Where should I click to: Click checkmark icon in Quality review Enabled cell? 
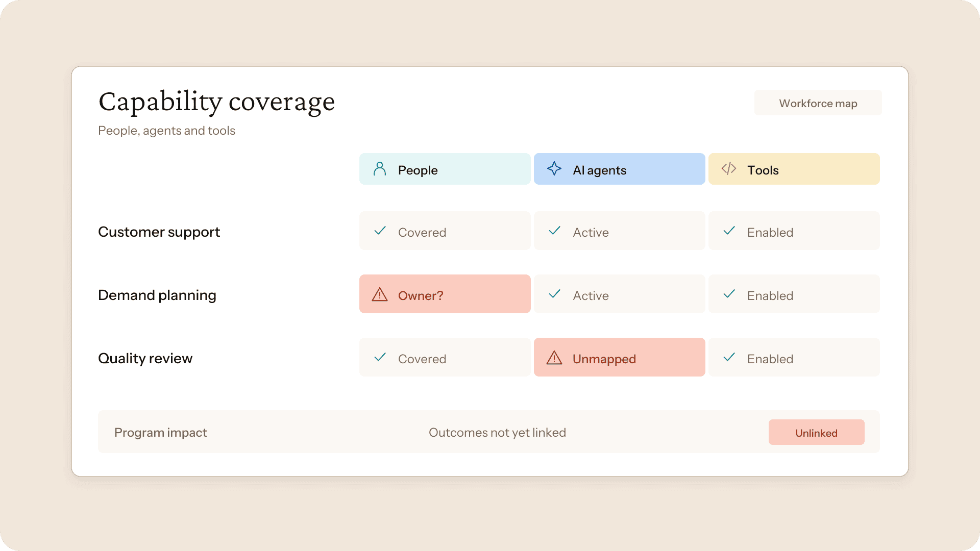pyautogui.click(x=729, y=358)
